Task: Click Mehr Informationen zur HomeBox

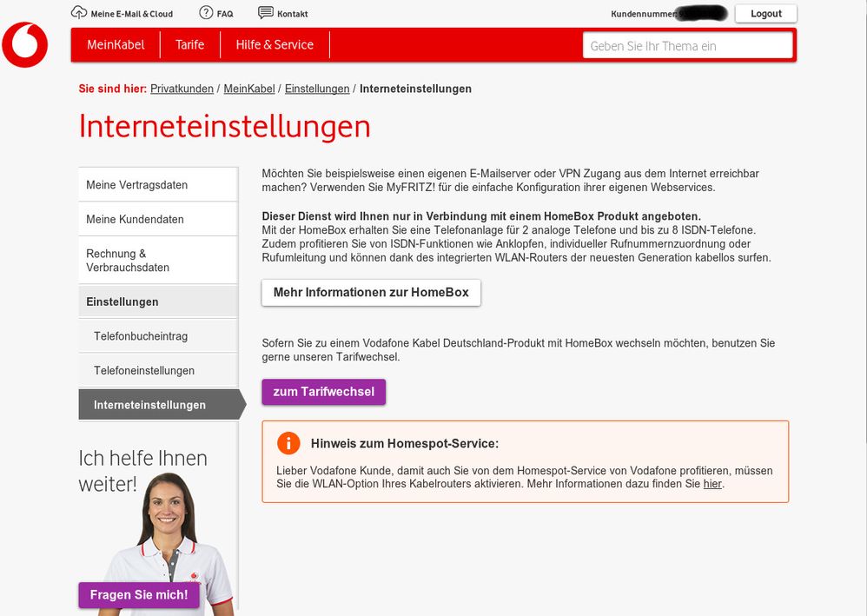Action: pos(371,293)
